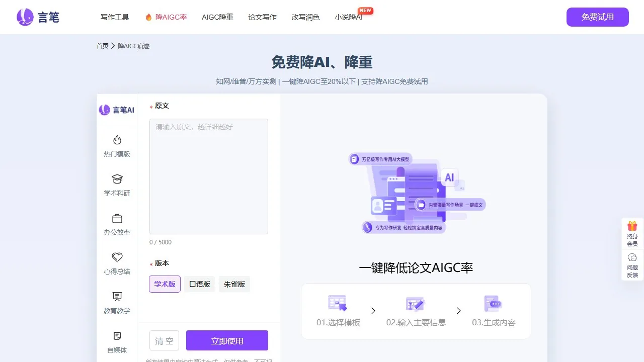Click the arrow before 03.生成内容
The image size is (644, 362).
pyautogui.click(x=459, y=311)
